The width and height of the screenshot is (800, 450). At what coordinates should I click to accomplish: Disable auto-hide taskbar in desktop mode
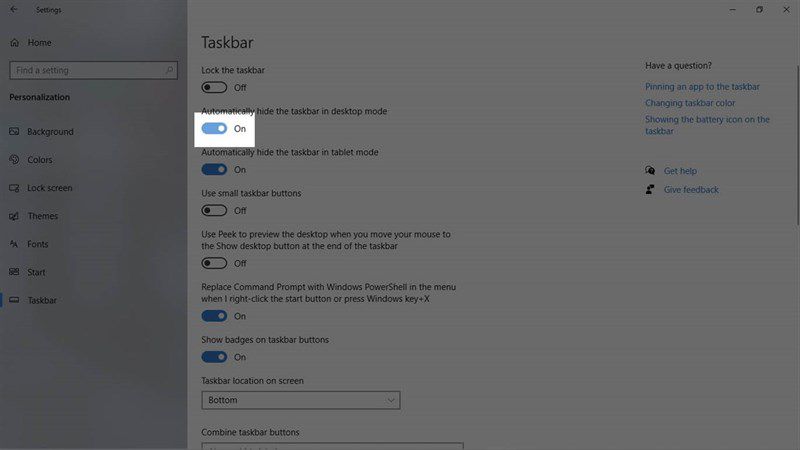point(214,129)
